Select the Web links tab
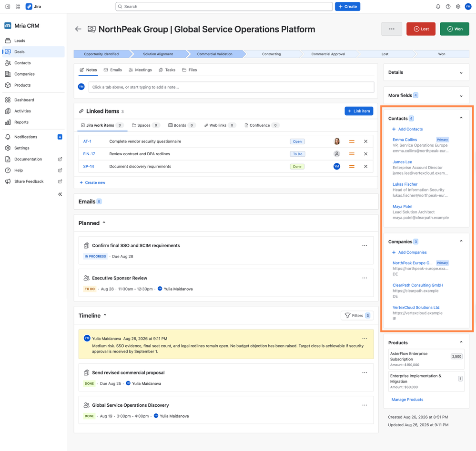Screen dimensions: 476x451 pos(220,125)
